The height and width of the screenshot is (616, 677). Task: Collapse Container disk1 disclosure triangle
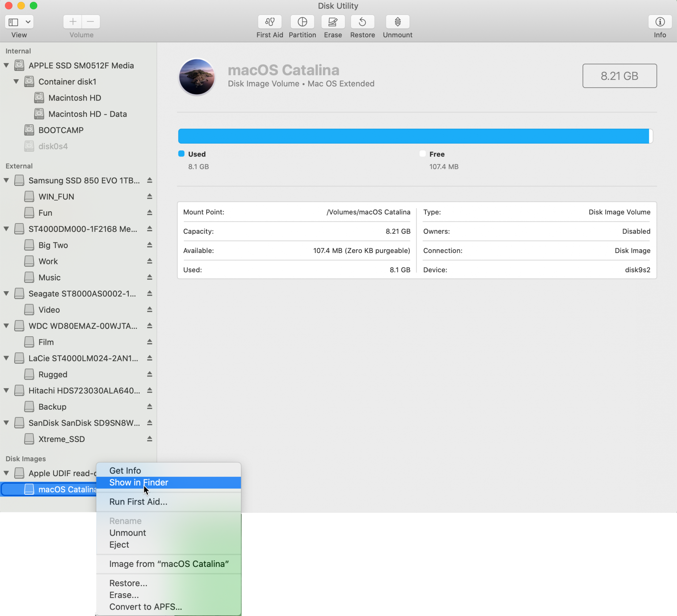click(x=16, y=82)
